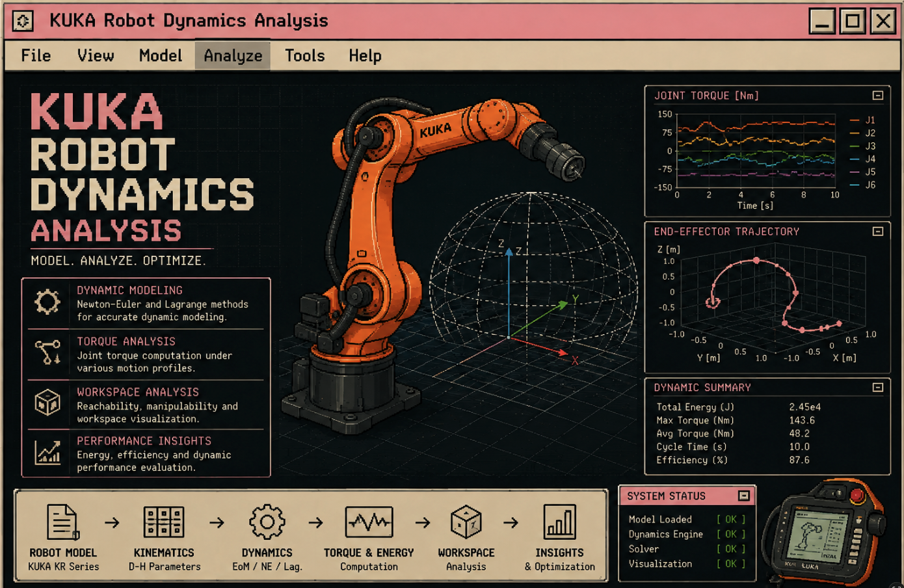Click the app icon in the title bar
904x588 pixels.
click(x=23, y=21)
